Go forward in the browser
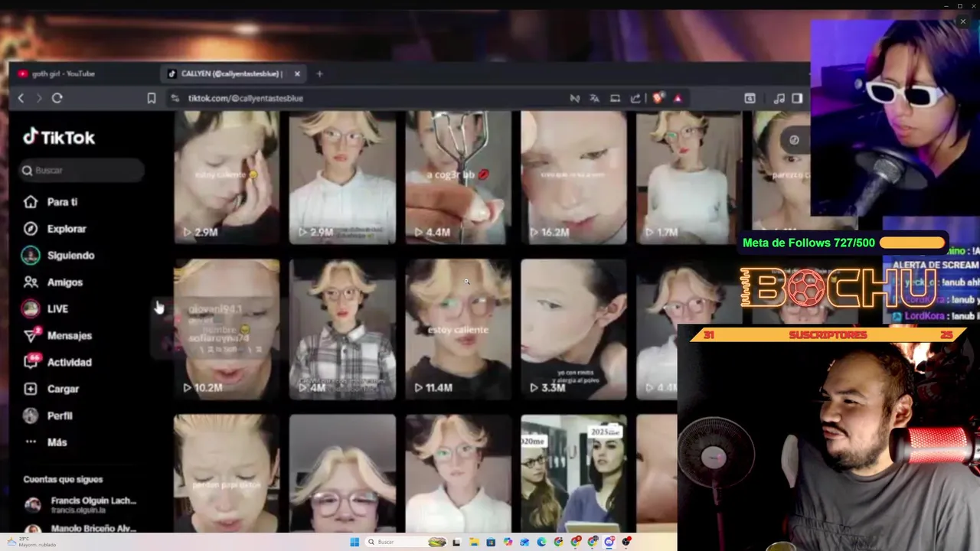The height and width of the screenshot is (551, 980). [39, 98]
